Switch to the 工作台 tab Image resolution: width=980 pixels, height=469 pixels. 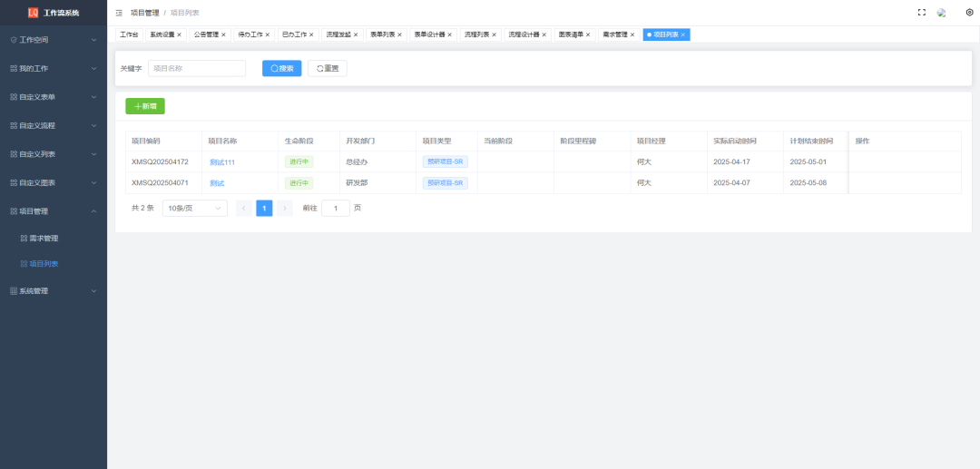pos(130,35)
